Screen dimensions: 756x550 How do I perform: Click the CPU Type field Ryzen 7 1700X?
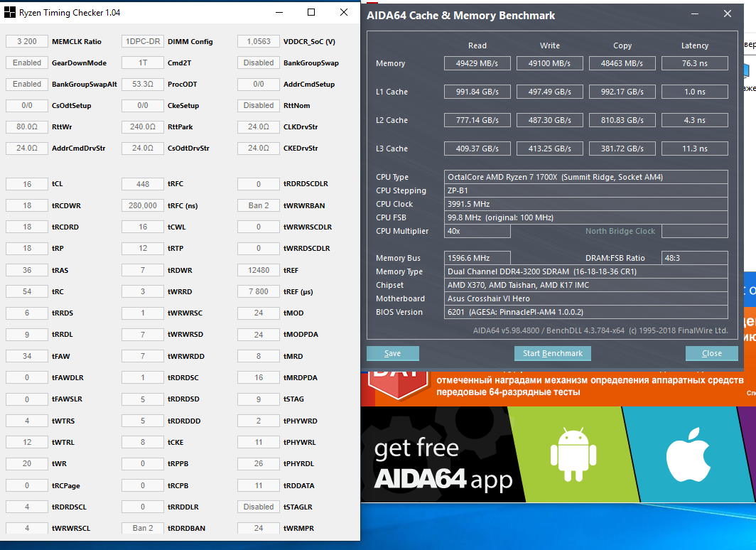pyautogui.click(x=585, y=177)
